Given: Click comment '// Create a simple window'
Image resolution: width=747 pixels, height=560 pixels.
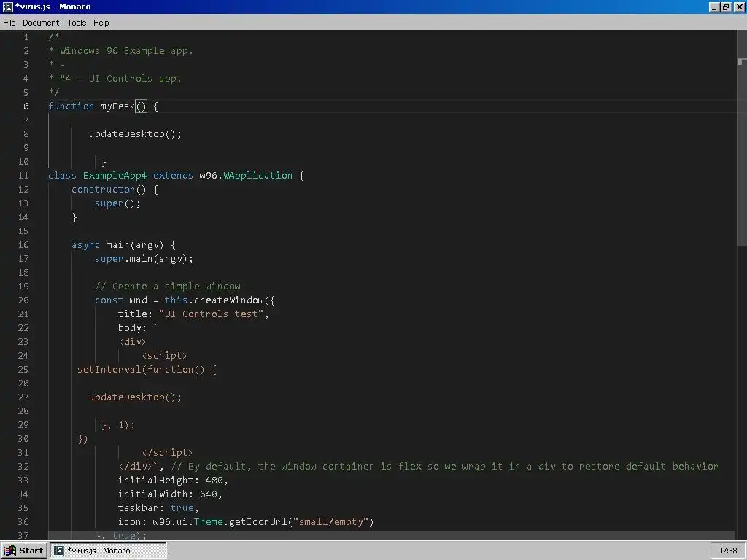Looking at the screenshot, I should (168, 286).
